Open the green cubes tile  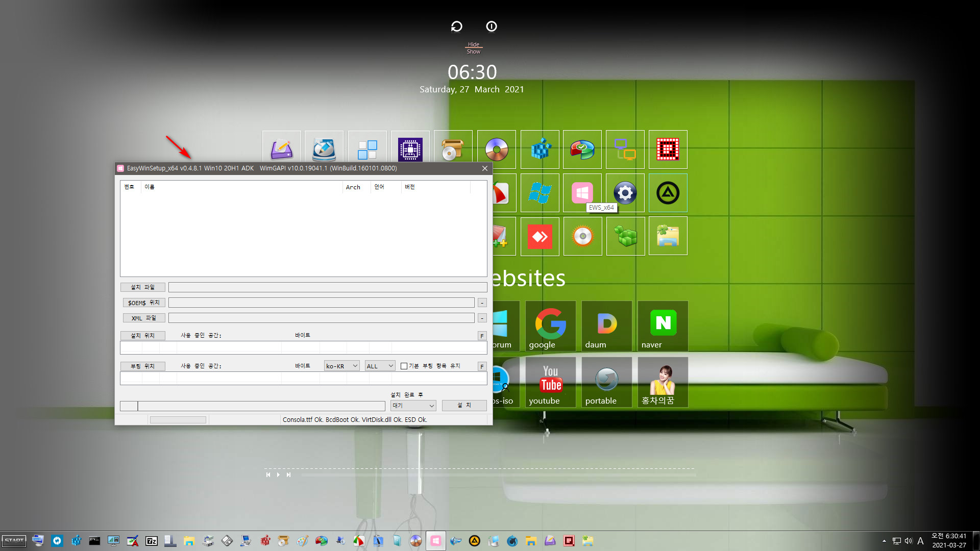click(625, 236)
